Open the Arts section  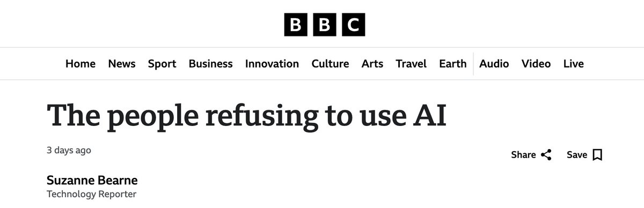click(x=372, y=64)
